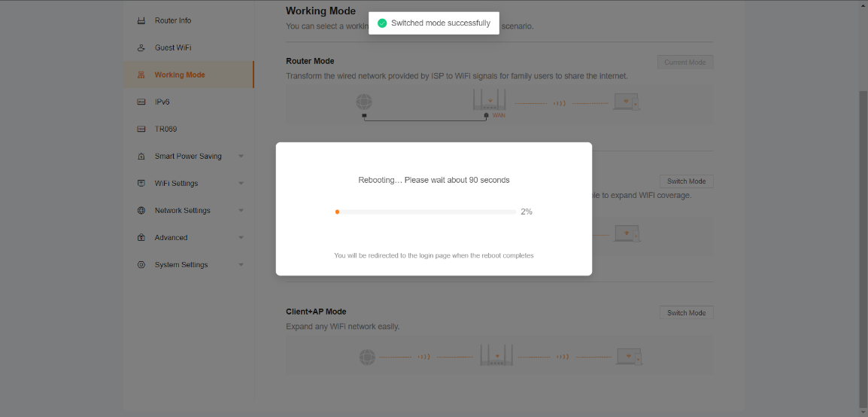Click the Router Info sidebar icon
The width and height of the screenshot is (868, 417).
click(x=141, y=20)
